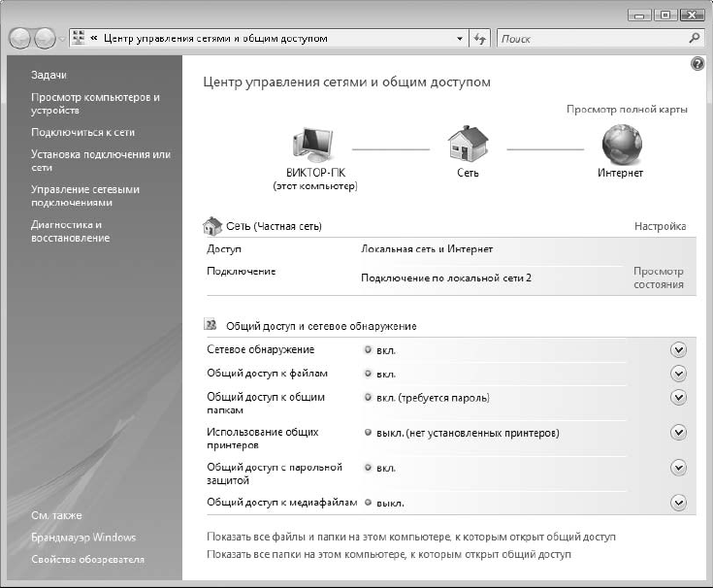Expand Общий доступ с парольной защитой
The height and width of the screenshot is (588, 713).
pyautogui.click(x=678, y=468)
